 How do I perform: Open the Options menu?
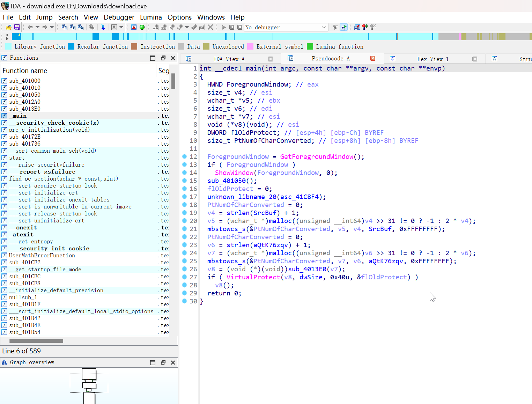179,17
